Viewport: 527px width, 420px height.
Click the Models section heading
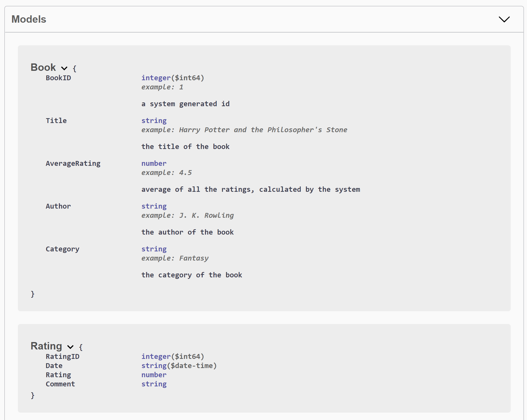[29, 19]
